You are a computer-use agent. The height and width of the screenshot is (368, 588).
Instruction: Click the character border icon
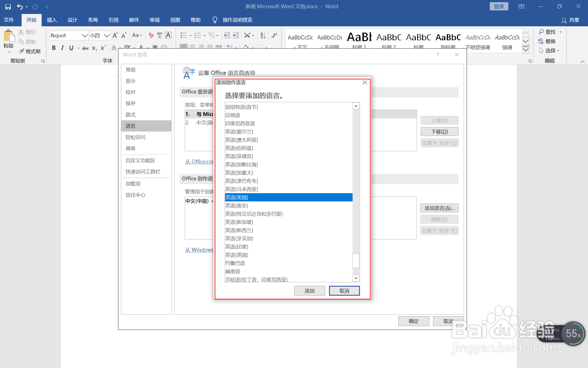point(168,35)
